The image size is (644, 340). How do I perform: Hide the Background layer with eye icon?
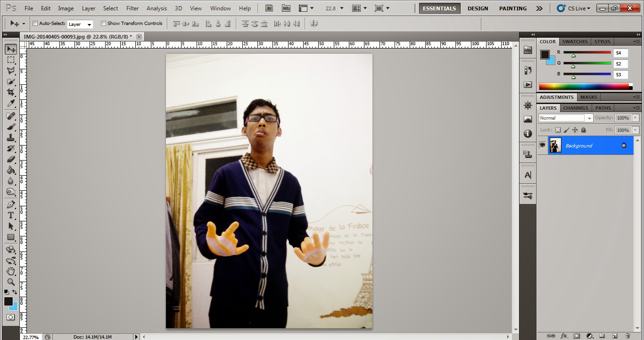coord(542,145)
